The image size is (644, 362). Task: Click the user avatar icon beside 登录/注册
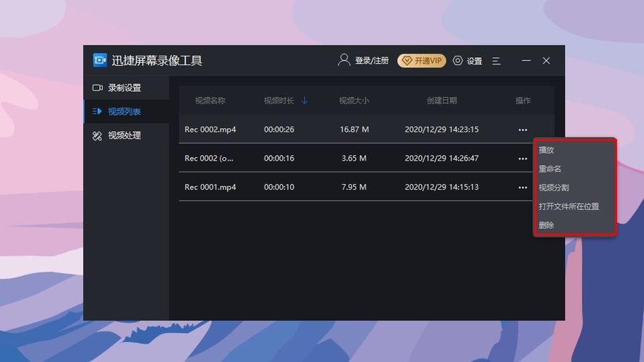tap(344, 60)
